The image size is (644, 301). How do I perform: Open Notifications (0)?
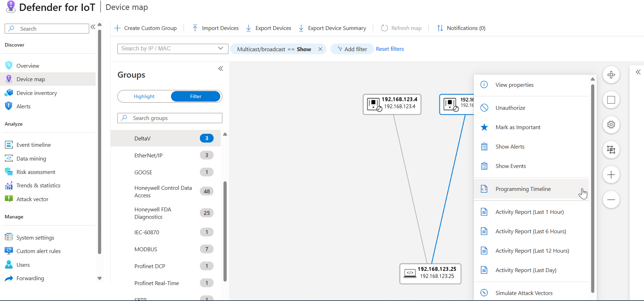coord(461,28)
